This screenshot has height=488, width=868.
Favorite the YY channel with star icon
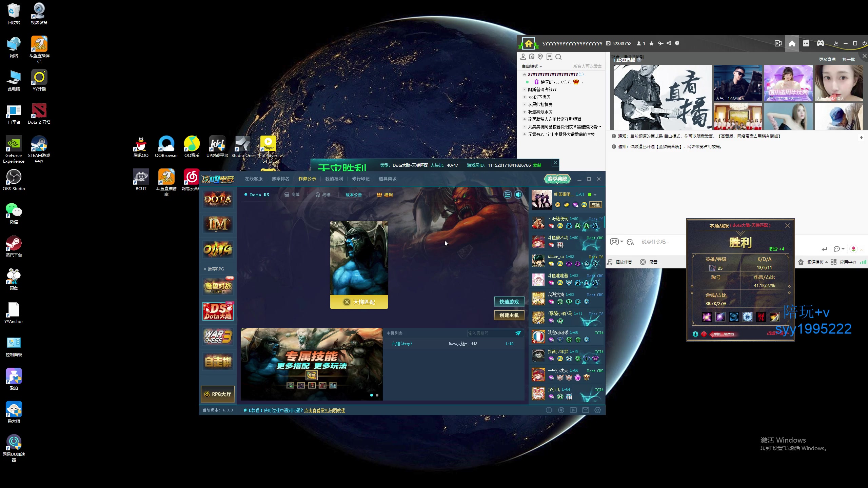coord(651,43)
